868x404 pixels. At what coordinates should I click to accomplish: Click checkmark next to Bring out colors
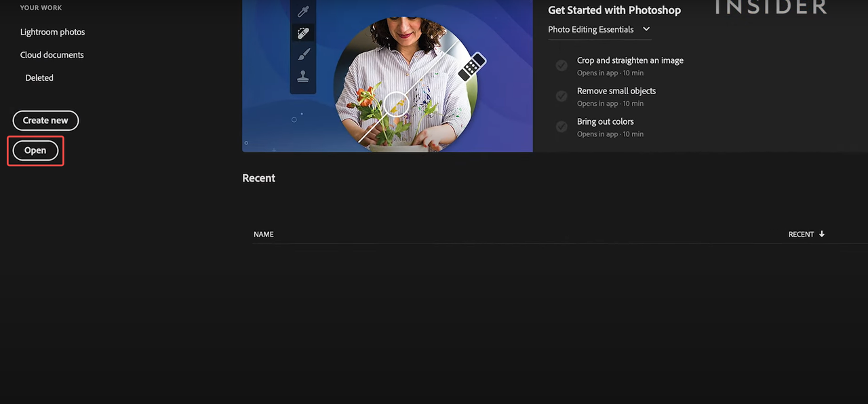(x=561, y=126)
